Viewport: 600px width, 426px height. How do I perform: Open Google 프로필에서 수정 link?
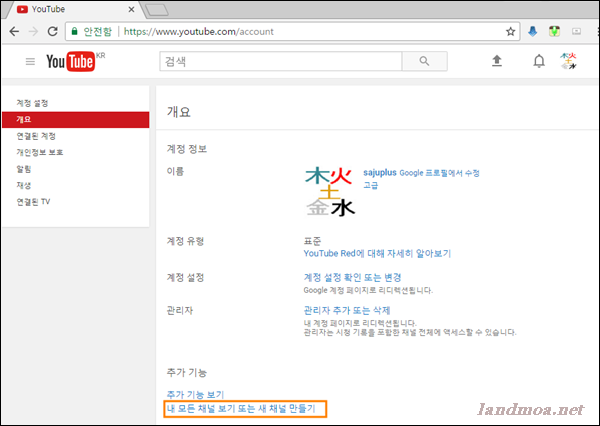(439, 173)
